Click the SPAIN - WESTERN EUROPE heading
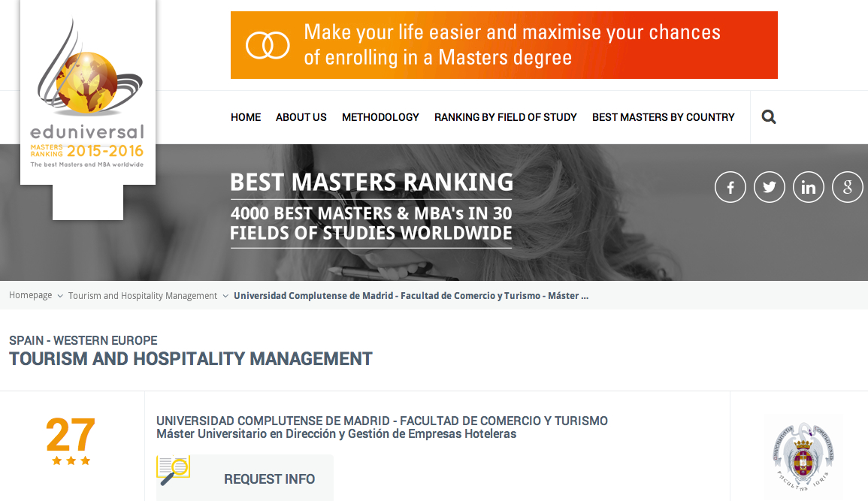Viewport: 868px width, 501px height. (x=83, y=341)
